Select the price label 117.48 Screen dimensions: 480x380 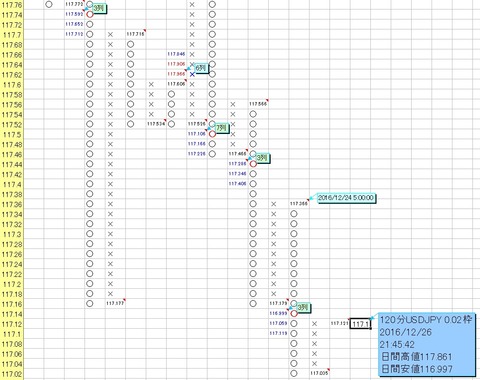pos(12,145)
